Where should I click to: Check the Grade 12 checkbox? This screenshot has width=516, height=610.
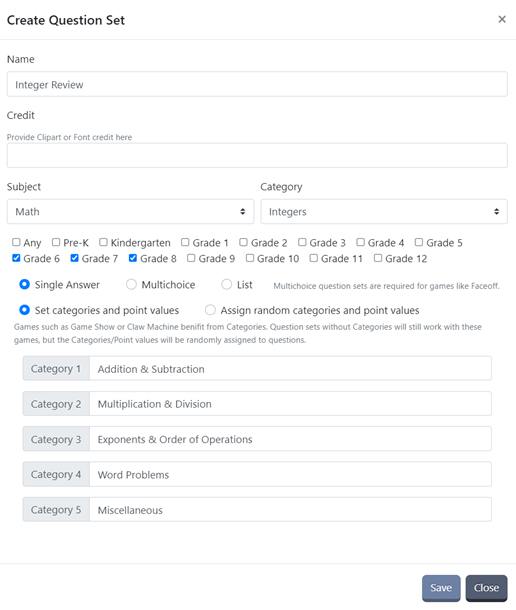coord(378,258)
